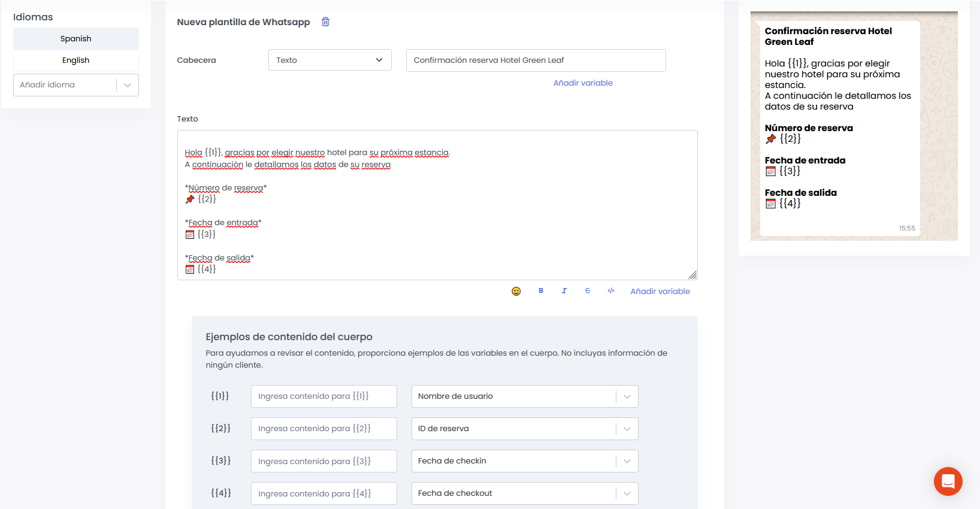Apply monospace code formatting

coord(610,290)
